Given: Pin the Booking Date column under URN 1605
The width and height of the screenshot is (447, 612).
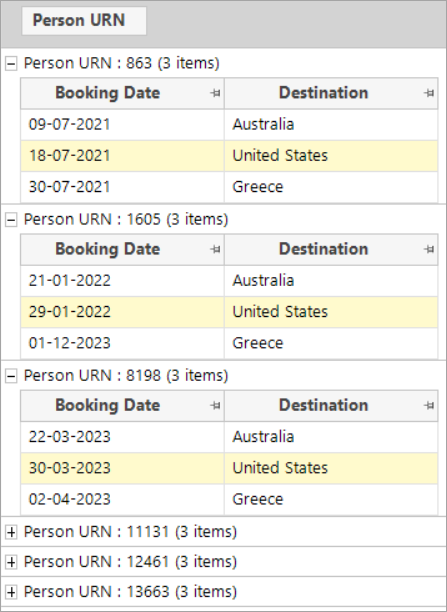Looking at the screenshot, I should [215, 249].
